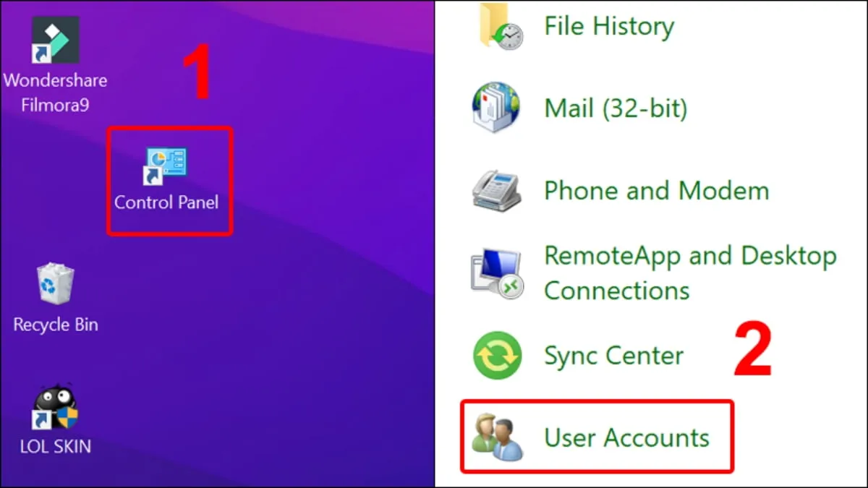Open User Accounts settings
868x488 pixels.
tap(626, 437)
